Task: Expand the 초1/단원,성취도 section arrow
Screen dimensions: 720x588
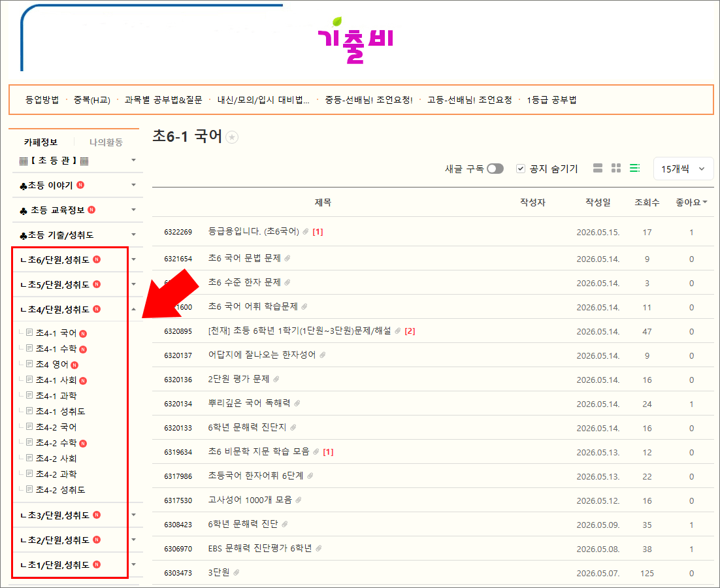Action: point(134,564)
